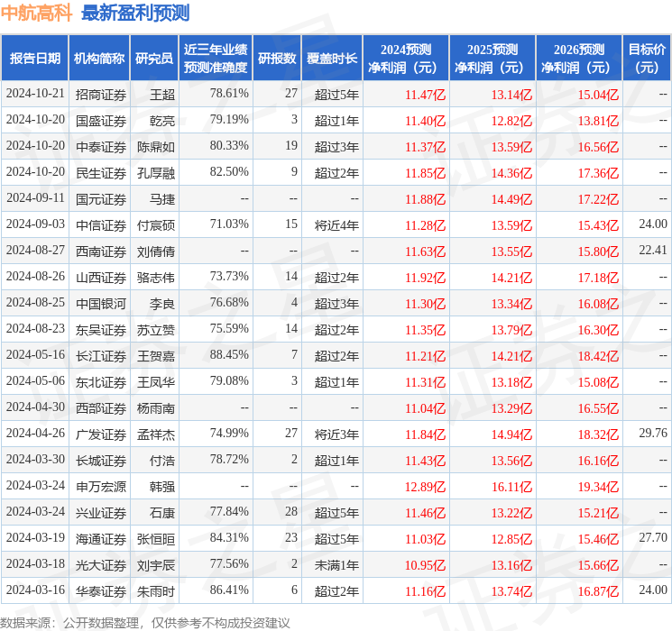Viewport: 672px width, 631px height.
Task: Select the 覆盖时长 column header
Action: pyautogui.click(x=332, y=59)
